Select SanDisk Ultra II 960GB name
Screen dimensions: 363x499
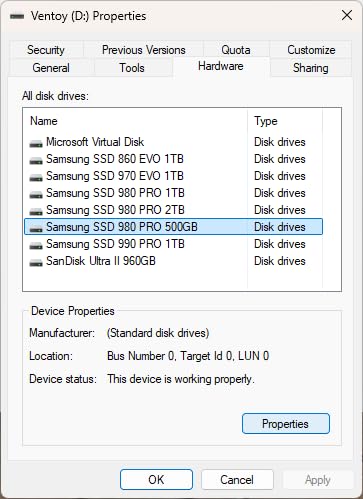[101, 261]
